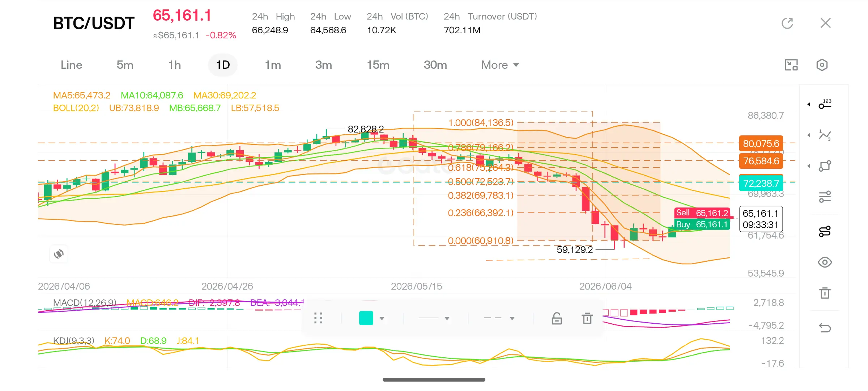
Task: Tap the 24h High value 66,248.9
Action: click(270, 30)
